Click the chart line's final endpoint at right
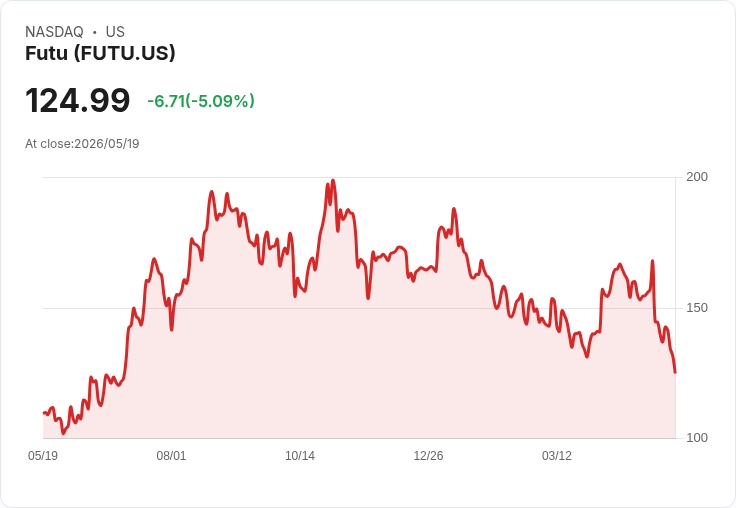The height and width of the screenshot is (508, 736). tap(675, 372)
